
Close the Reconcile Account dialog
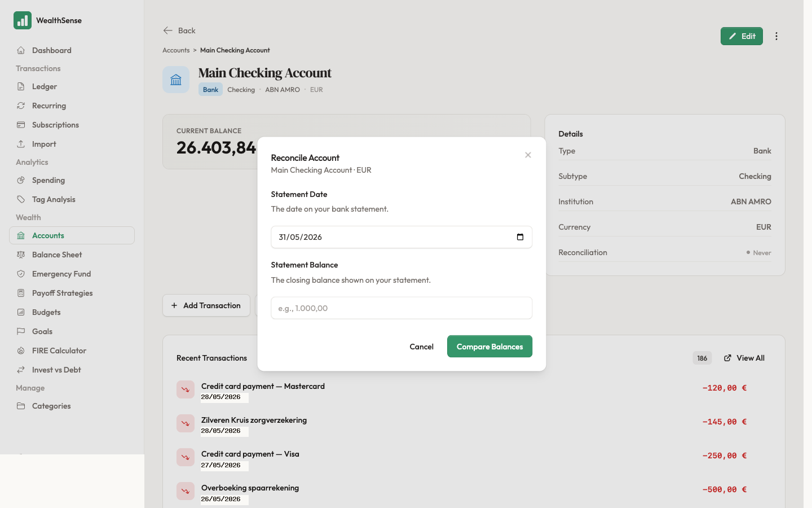point(528,155)
